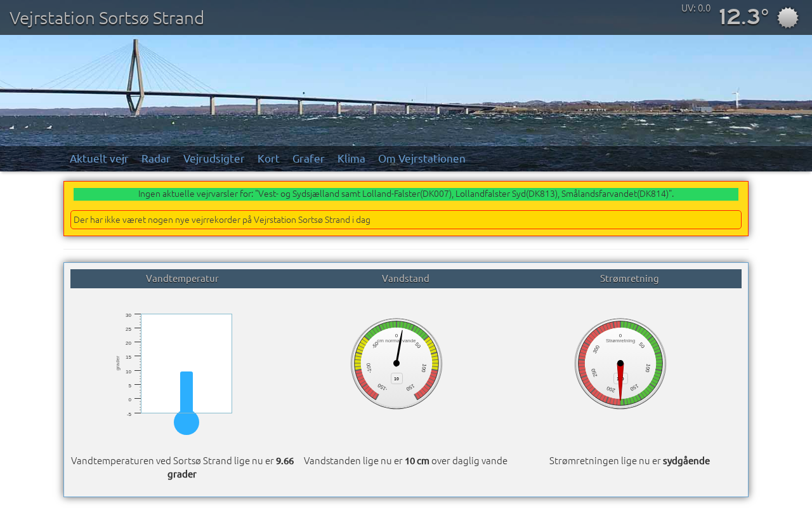The height and width of the screenshot is (508, 812).
Task: Click the value box showing 10 in Vandstand gauge
Action: [396, 378]
